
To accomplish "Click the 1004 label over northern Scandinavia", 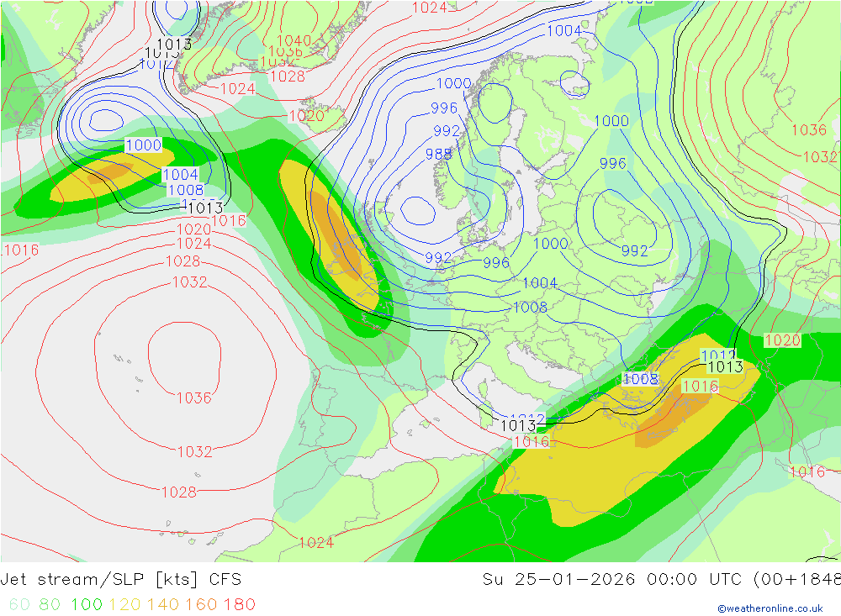I will 563,30.
